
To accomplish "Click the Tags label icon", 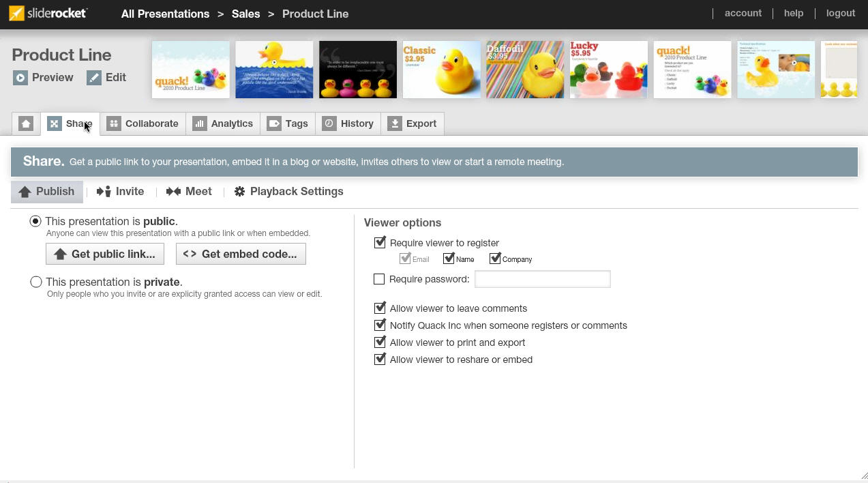I will point(274,123).
